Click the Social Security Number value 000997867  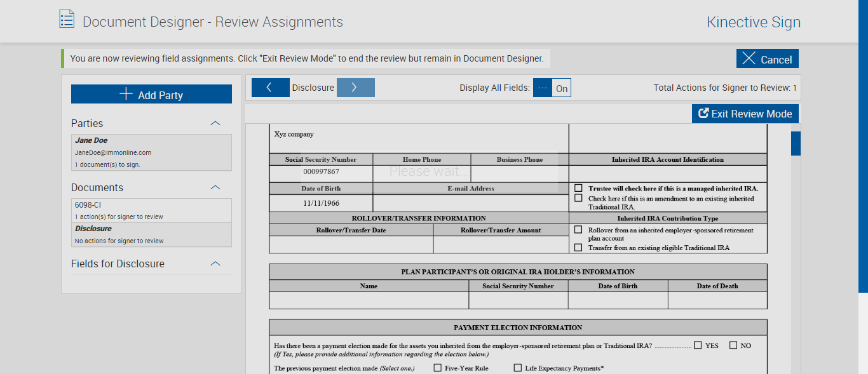tap(321, 172)
